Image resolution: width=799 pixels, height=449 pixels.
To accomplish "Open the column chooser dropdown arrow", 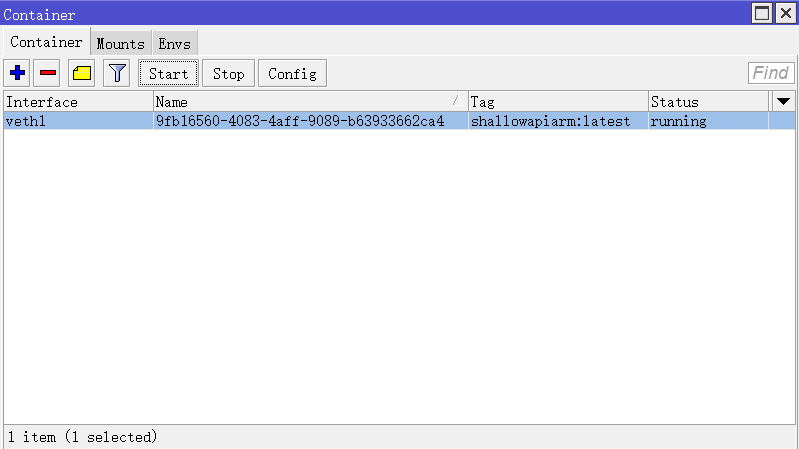I will point(783,101).
